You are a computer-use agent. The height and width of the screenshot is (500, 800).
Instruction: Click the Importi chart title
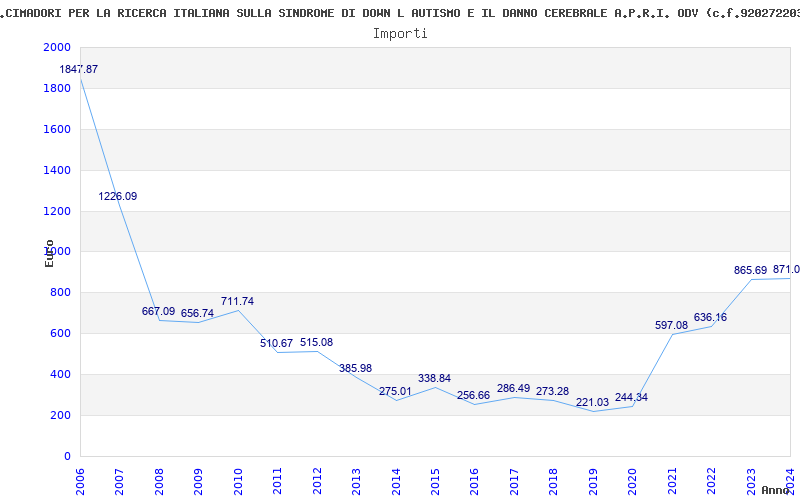[400, 34]
